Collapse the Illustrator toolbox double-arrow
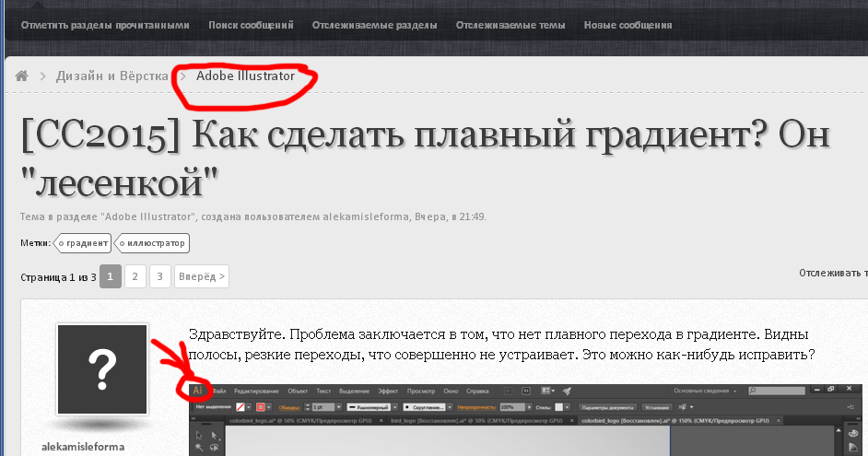Image resolution: width=868 pixels, height=456 pixels. [194, 419]
